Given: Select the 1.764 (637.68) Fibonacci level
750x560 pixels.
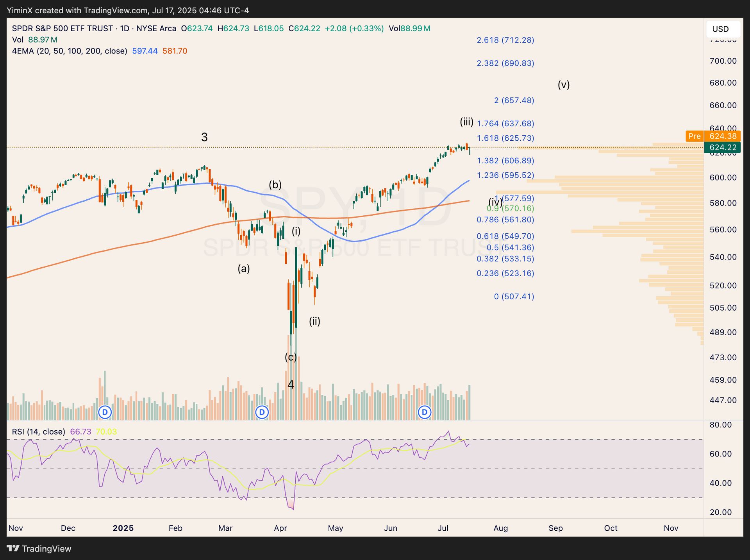Looking at the screenshot, I should point(505,123).
